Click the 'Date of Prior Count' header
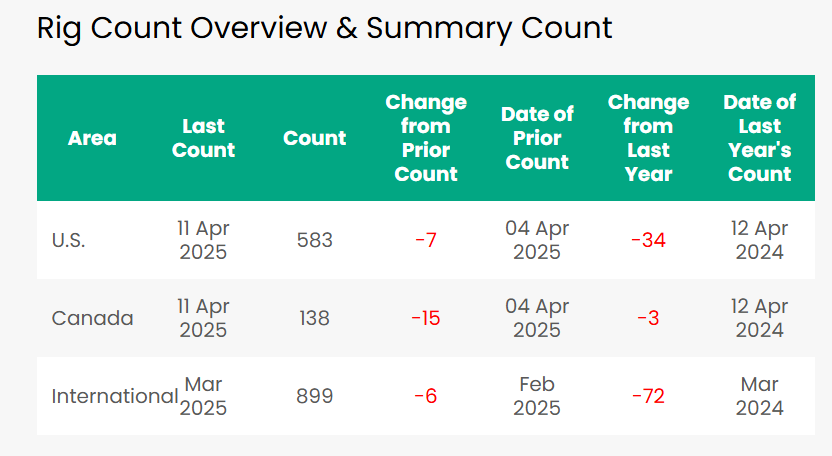The width and height of the screenshot is (832, 456). click(x=537, y=138)
